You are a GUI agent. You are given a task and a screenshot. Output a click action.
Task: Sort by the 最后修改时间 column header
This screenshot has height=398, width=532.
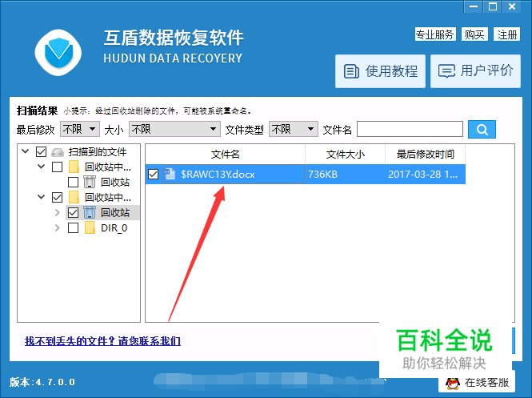pos(425,155)
